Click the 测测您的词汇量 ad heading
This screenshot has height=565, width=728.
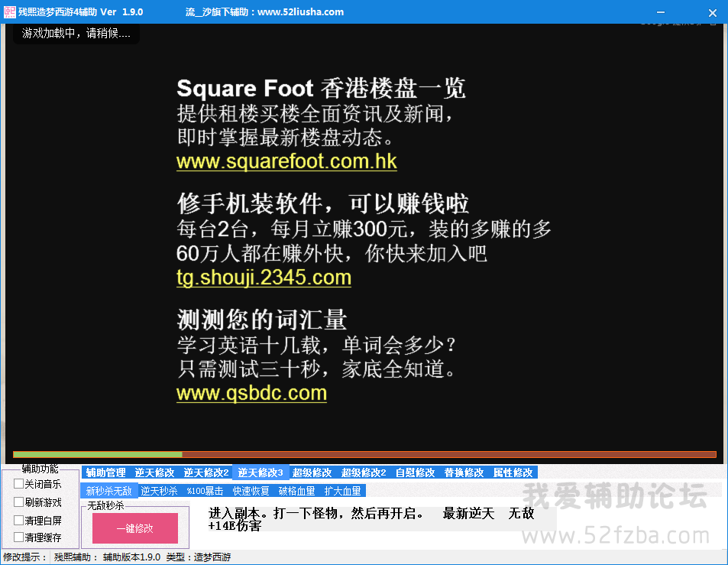[262, 320]
